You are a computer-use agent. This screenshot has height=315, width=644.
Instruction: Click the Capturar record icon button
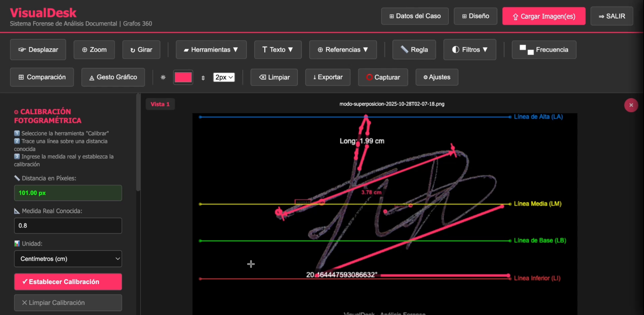383,77
